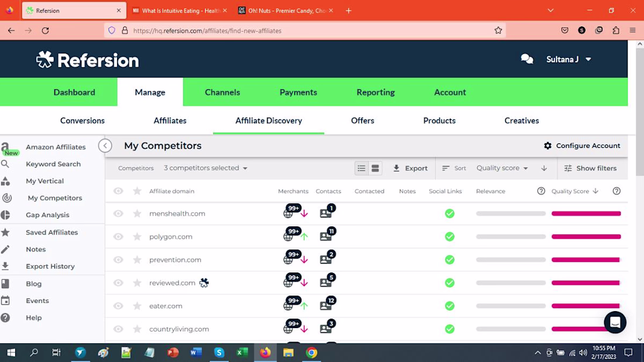The image size is (644, 362).
Task: Open the live chat bubble widget
Action: (615, 323)
